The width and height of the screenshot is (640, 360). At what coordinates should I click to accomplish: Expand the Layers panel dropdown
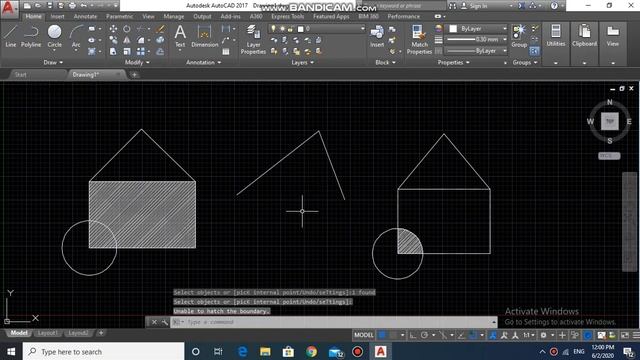point(302,62)
